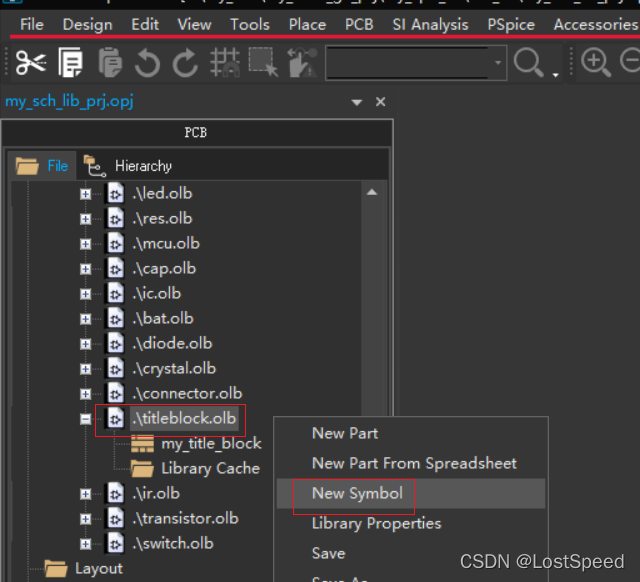
Task: Collapse the .\titleblock.olb library node
Action: click(x=86, y=418)
